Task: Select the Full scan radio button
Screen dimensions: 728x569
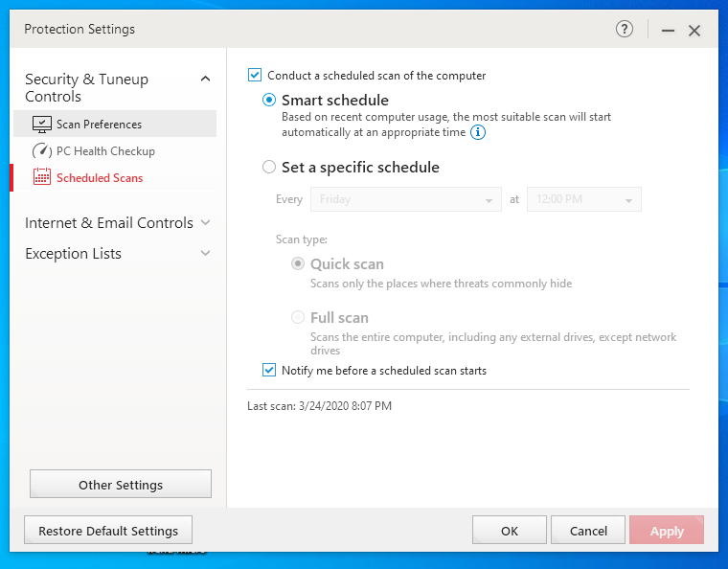Action: [298, 317]
